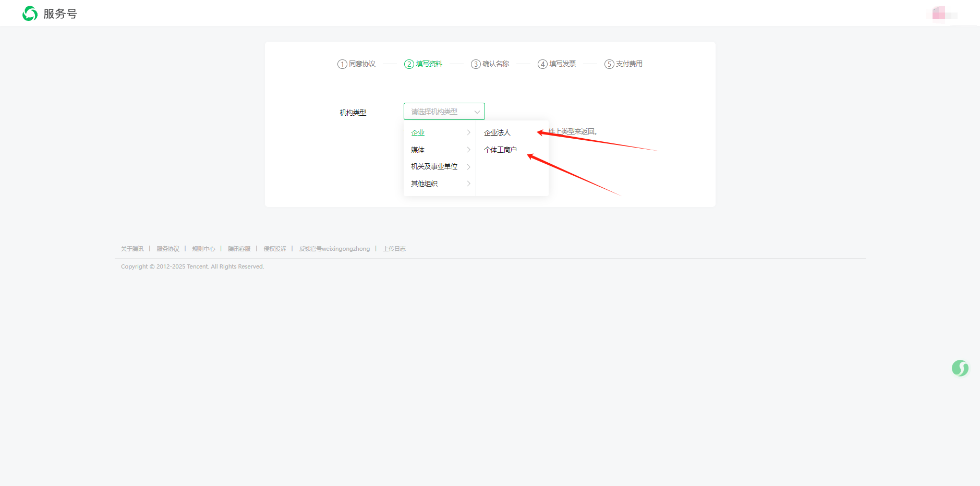Select 企业 in the organization type list
Viewport: 980px width, 486px height.
click(418, 133)
